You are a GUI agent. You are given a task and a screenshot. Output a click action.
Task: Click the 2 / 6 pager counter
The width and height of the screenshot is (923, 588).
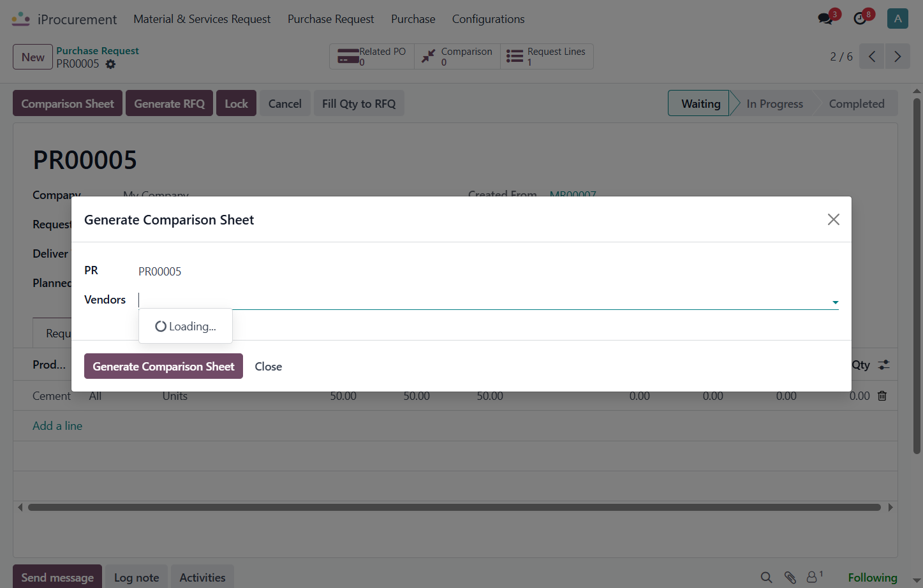(841, 57)
